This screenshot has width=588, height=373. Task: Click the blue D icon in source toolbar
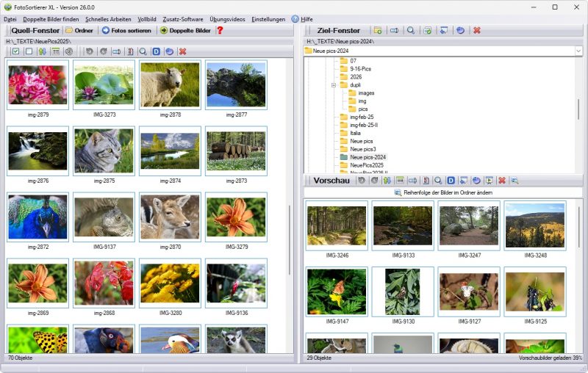point(157,51)
